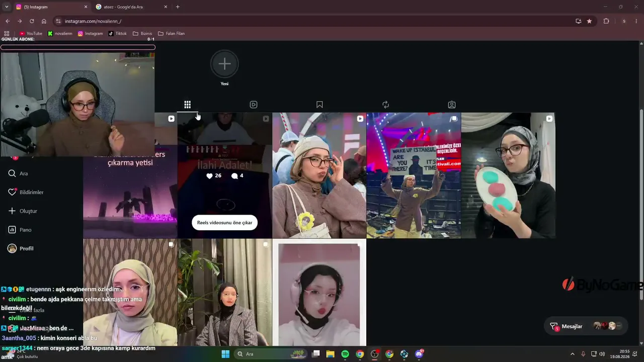Open OBS Studio from the taskbar
The height and width of the screenshot is (362, 644).
point(375,354)
